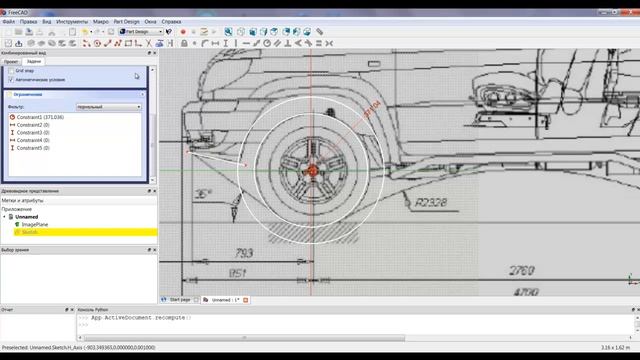The height and width of the screenshot is (360, 640).
Task: Float the combined view panel
Action: coord(149,53)
